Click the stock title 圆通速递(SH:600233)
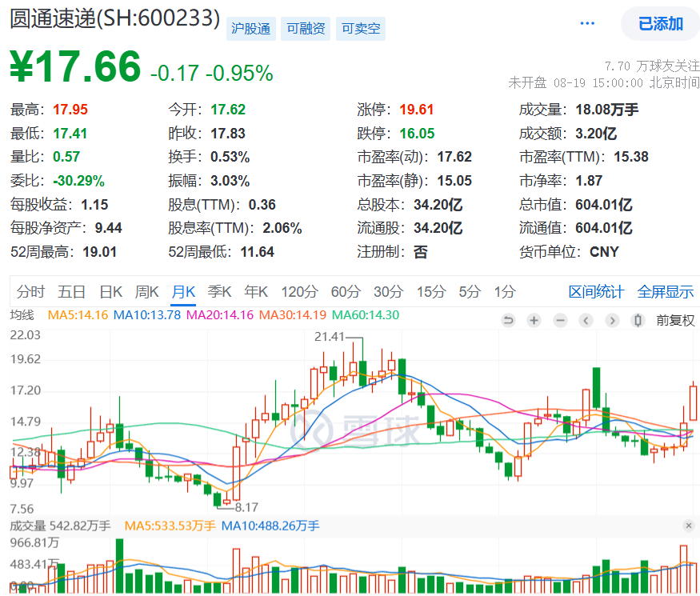This screenshot has width=700, height=596. point(114,18)
